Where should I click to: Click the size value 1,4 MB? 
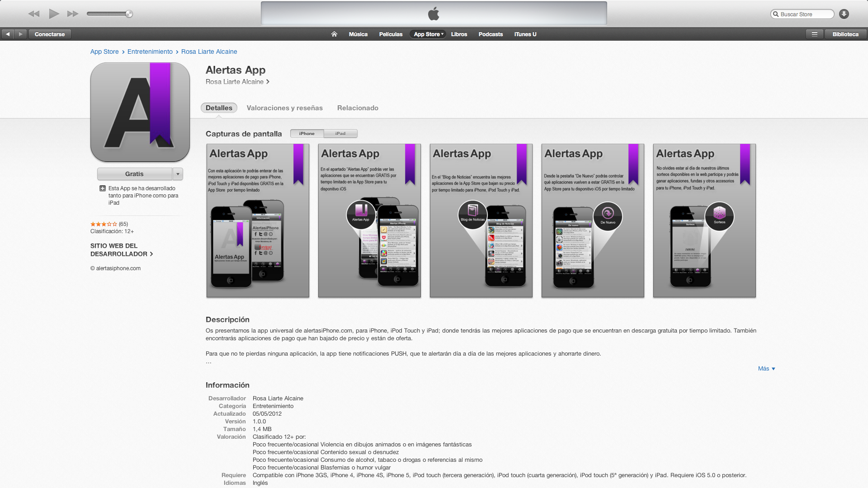262,429
